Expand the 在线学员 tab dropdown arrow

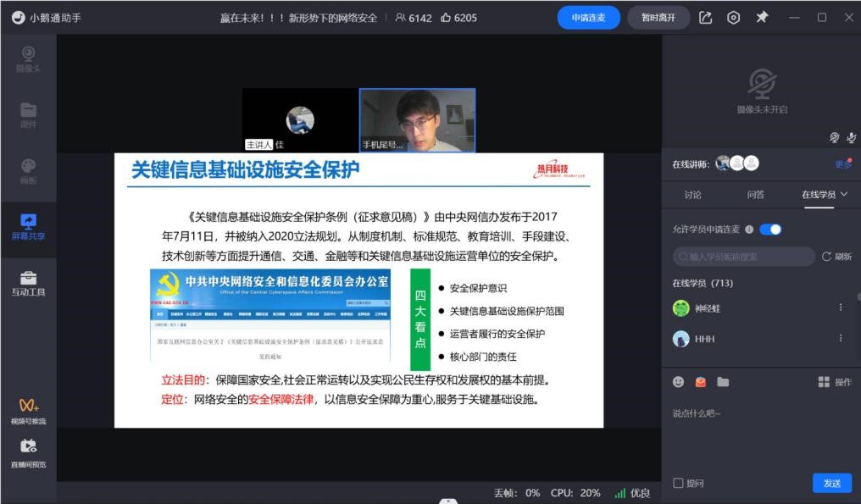(x=844, y=195)
